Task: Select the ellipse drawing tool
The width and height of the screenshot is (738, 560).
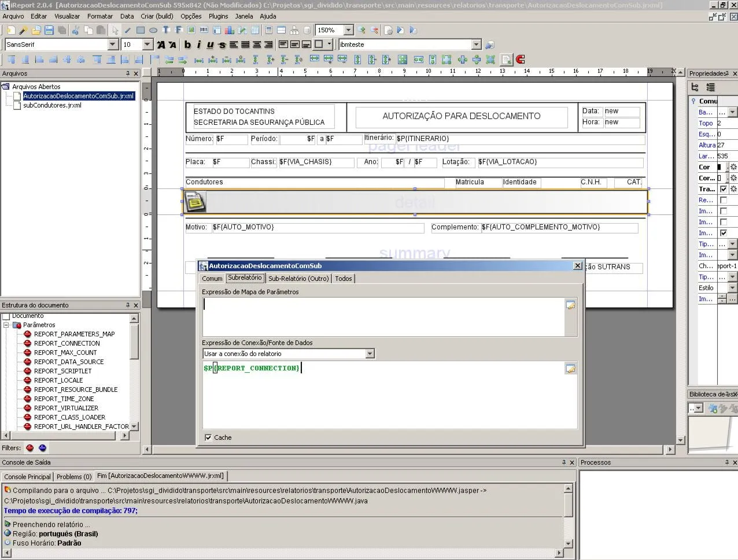Action: [x=153, y=30]
